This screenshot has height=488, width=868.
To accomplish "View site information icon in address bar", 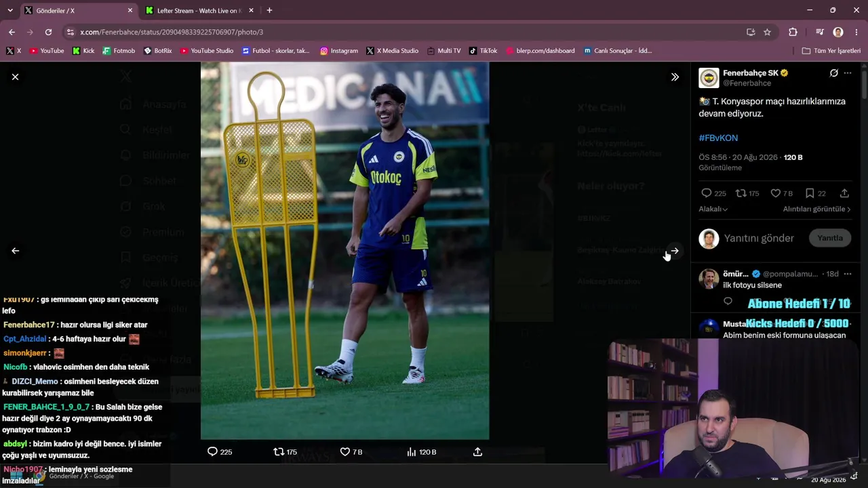I will (x=70, y=32).
